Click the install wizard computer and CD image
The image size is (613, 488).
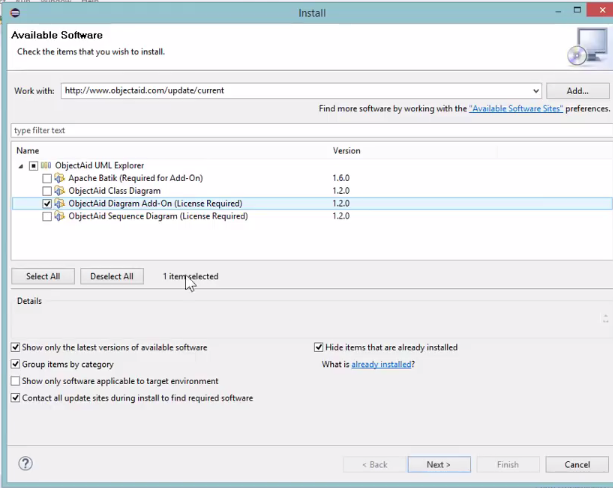point(588,47)
